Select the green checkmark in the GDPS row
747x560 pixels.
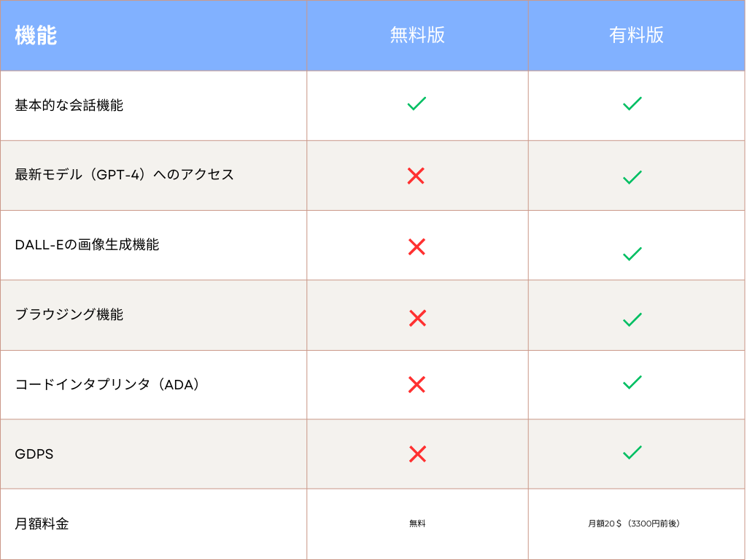pos(632,452)
